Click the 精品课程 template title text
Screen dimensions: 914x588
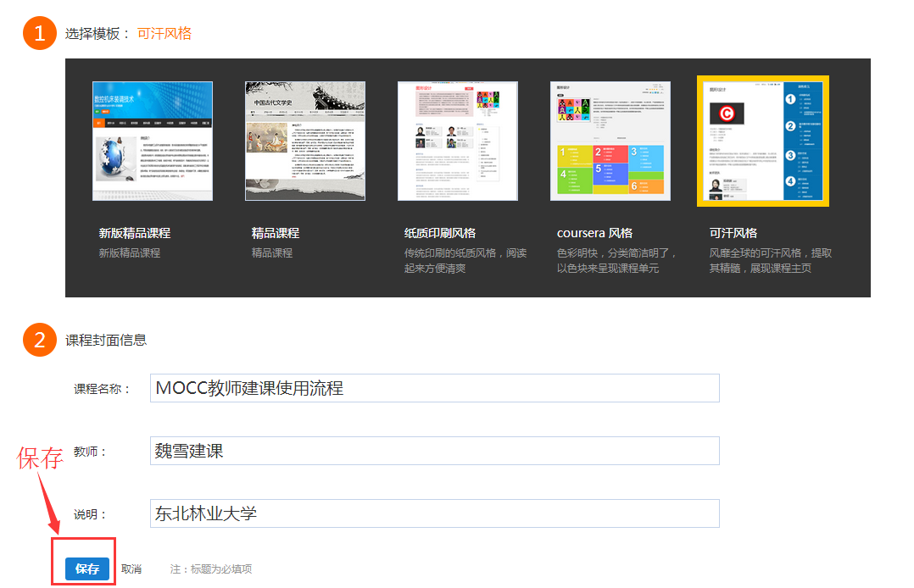pos(276,233)
